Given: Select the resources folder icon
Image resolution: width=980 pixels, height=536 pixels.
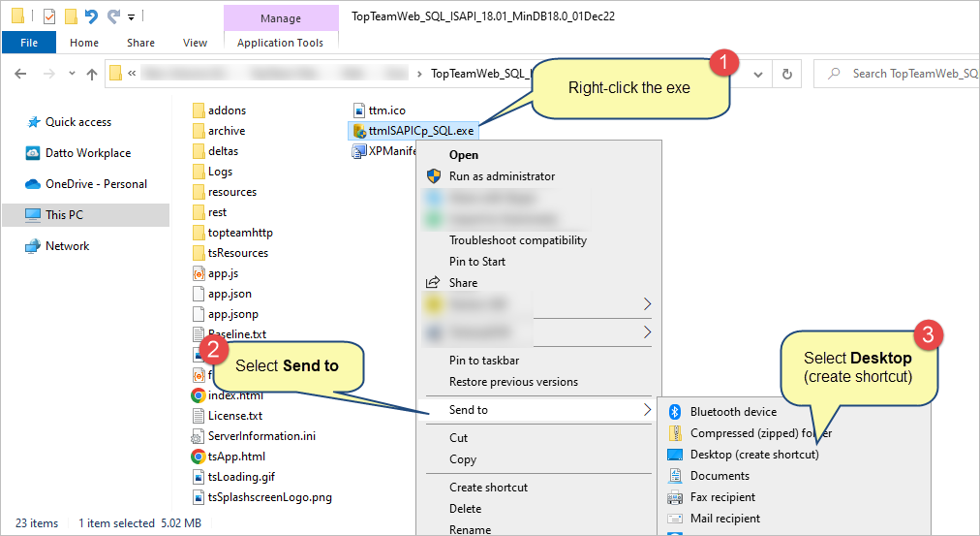Looking at the screenshot, I should coord(199,192).
